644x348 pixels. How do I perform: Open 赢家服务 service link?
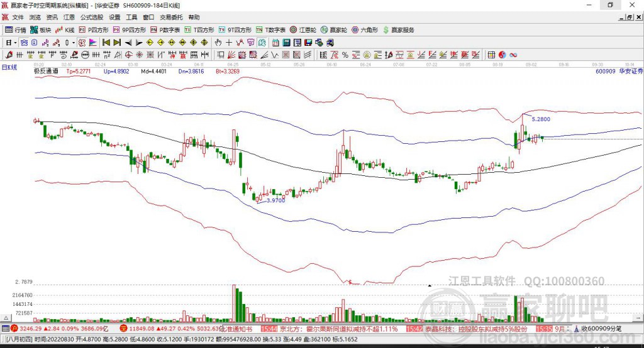[x=399, y=30]
